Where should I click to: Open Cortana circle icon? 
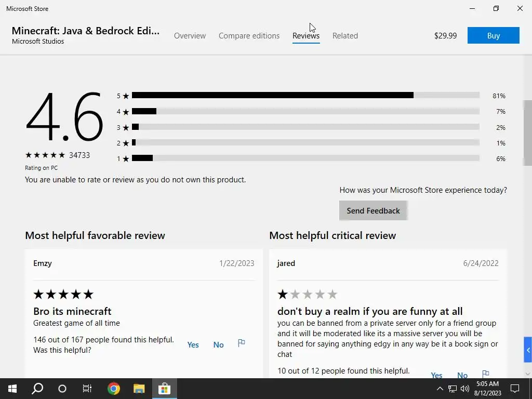tap(62, 389)
